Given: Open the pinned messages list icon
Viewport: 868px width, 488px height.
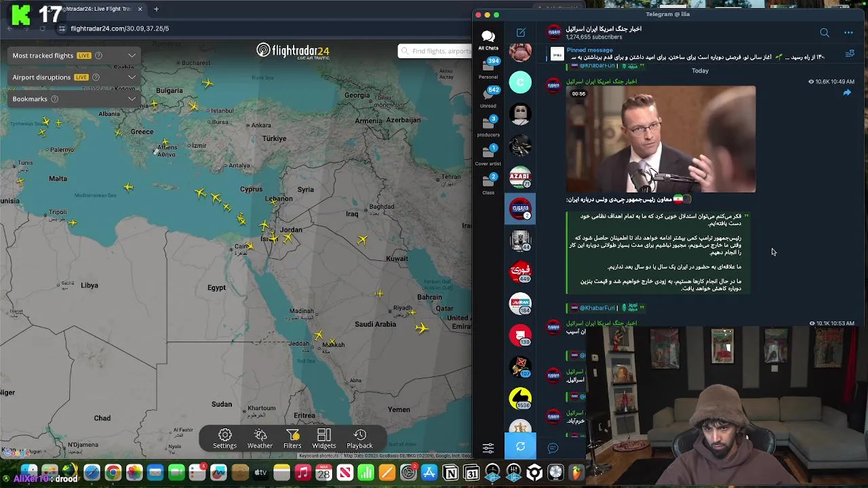Looking at the screenshot, I should pos(850,54).
